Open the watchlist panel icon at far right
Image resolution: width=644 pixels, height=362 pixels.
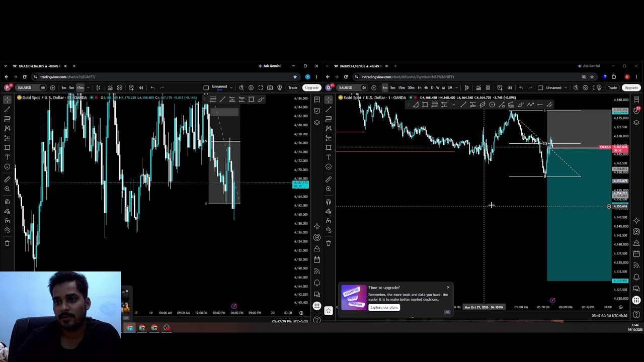[x=636, y=100]
